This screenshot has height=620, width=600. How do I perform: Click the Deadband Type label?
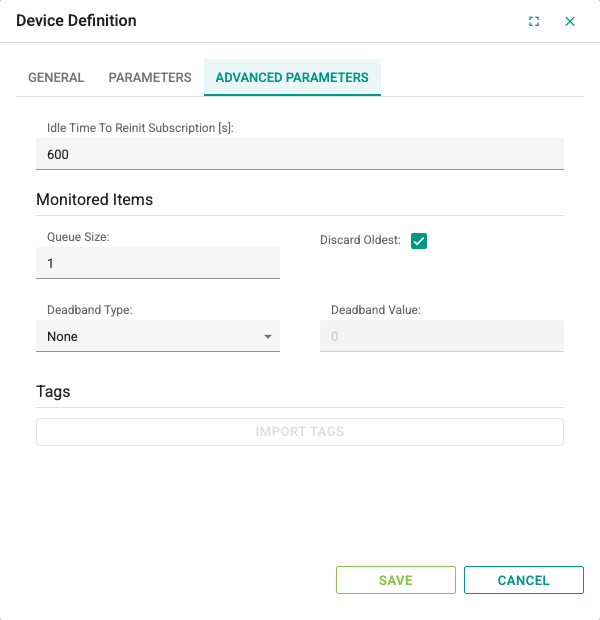tap(90, 310)
